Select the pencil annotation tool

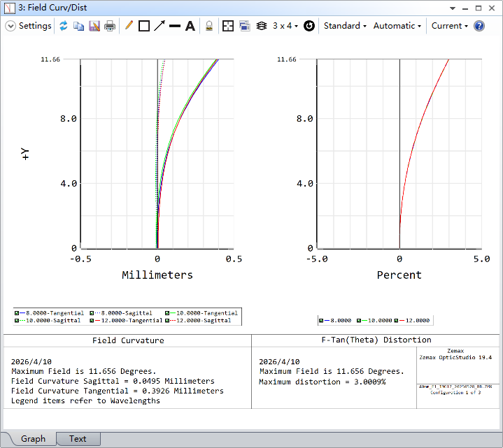[x=129, y=26]
